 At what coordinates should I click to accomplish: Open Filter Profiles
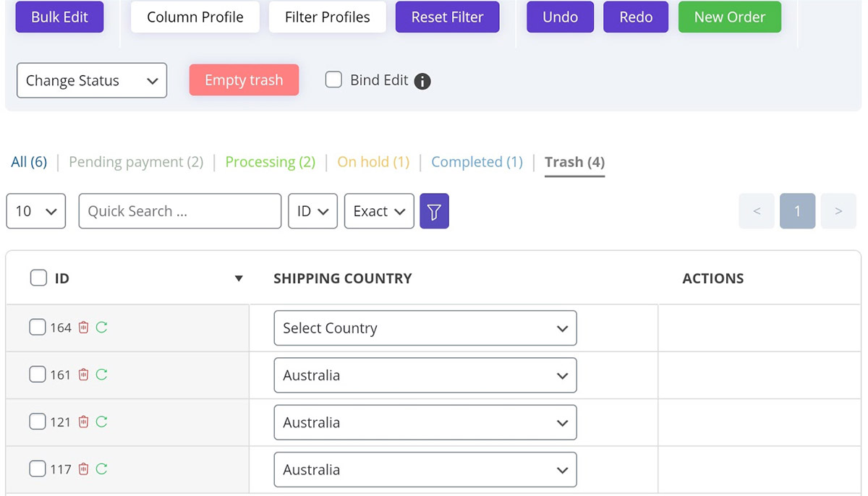point(328,17)
